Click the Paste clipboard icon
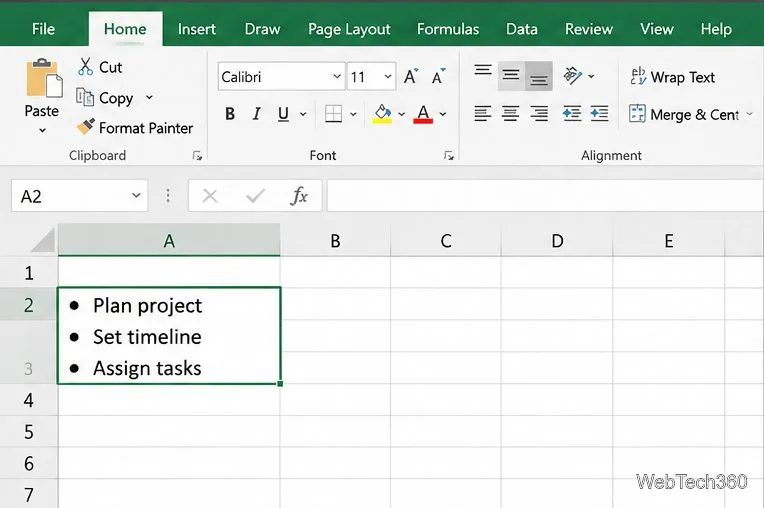764x508 pixels. 43,78
